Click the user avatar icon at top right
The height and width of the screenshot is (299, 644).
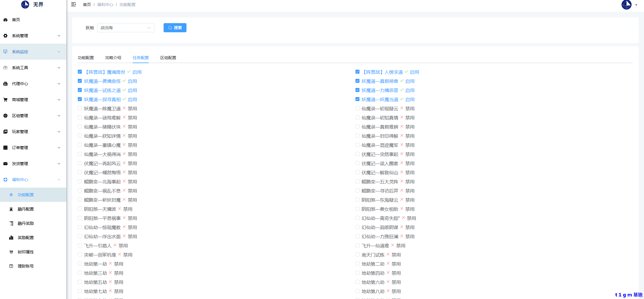point(626,5)
